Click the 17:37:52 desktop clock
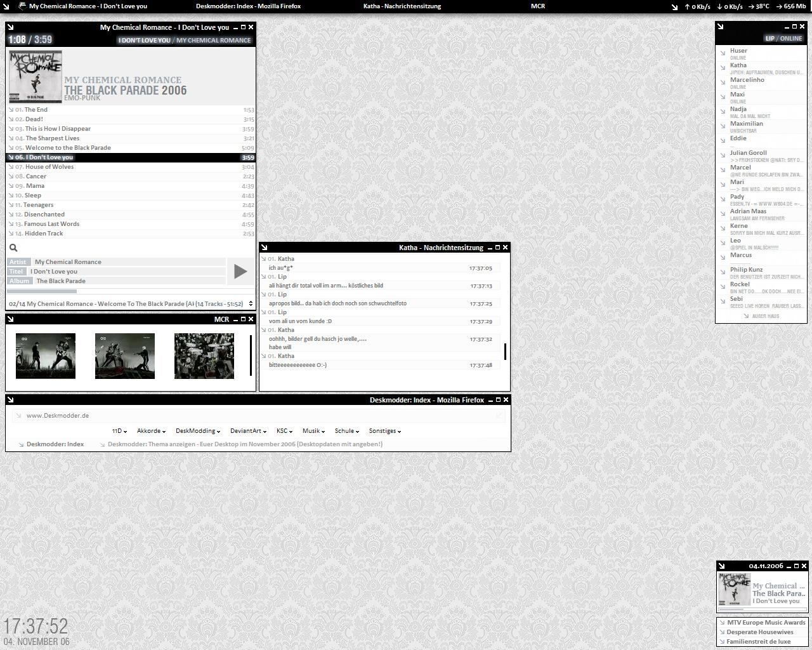 36,627
